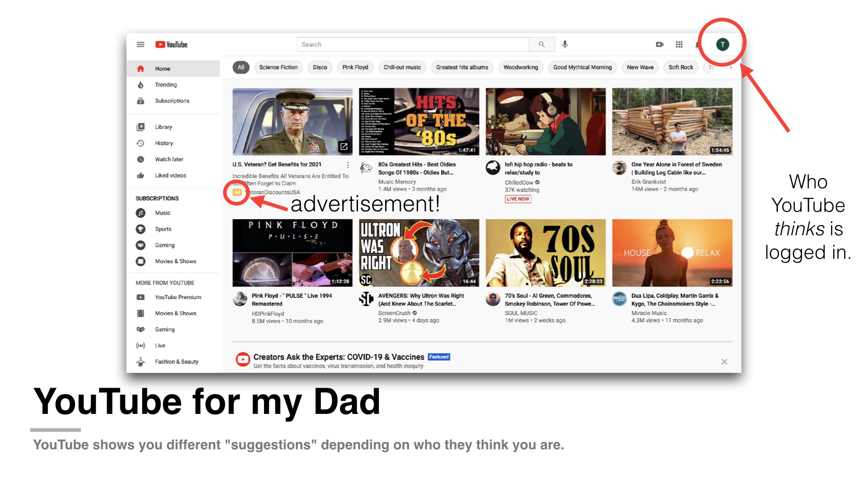
Task: Select the All filter chip
Action: (x=241, y=67)
